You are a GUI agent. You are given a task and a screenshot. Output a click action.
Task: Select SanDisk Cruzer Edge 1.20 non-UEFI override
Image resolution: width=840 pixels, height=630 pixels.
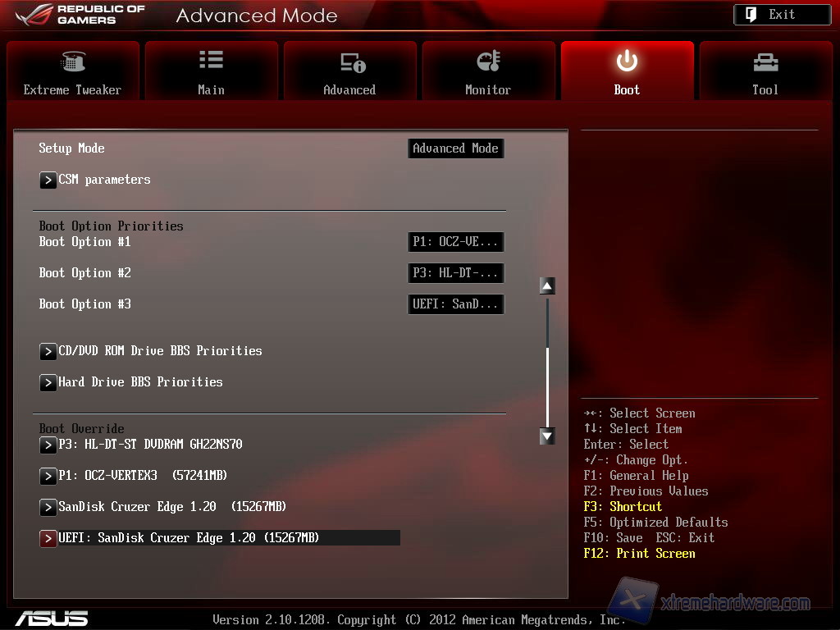point(172,507)
